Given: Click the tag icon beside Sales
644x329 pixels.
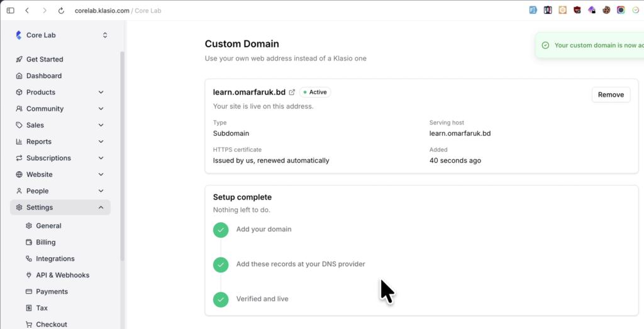Looking at the screenshot, I should point(19,125).
